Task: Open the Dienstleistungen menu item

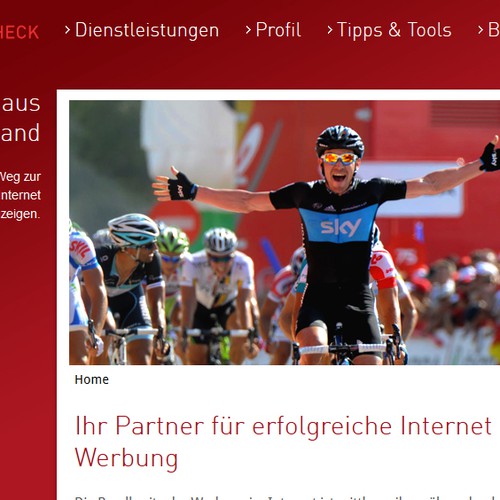Action: point(147,30)
